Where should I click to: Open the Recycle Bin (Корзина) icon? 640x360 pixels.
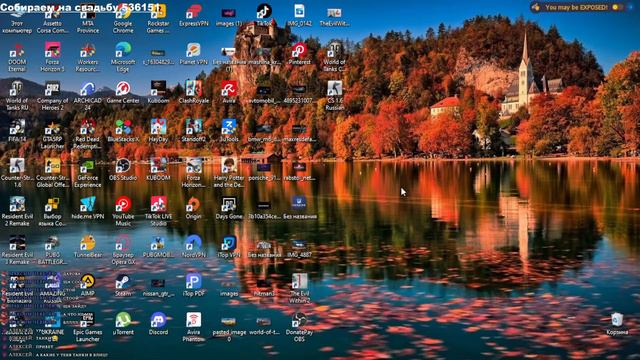(617, 324)
